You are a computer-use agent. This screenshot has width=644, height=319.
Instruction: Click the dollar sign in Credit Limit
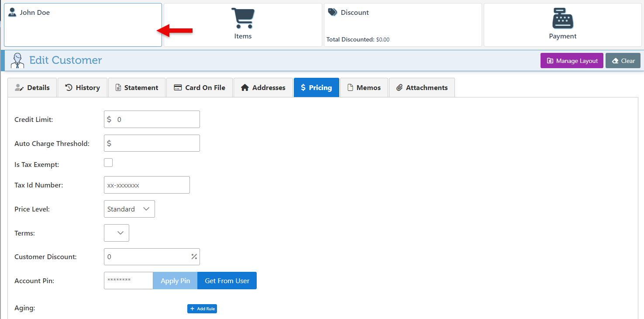[109, 119]
